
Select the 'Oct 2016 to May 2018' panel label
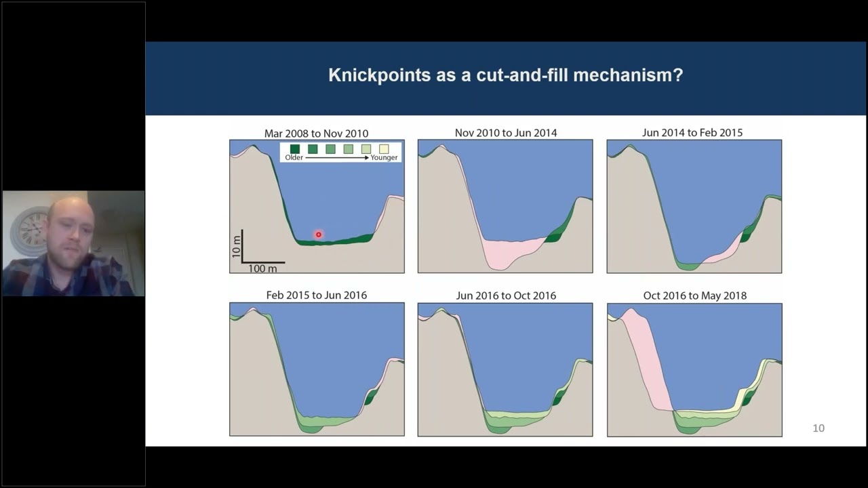(695, 296)
